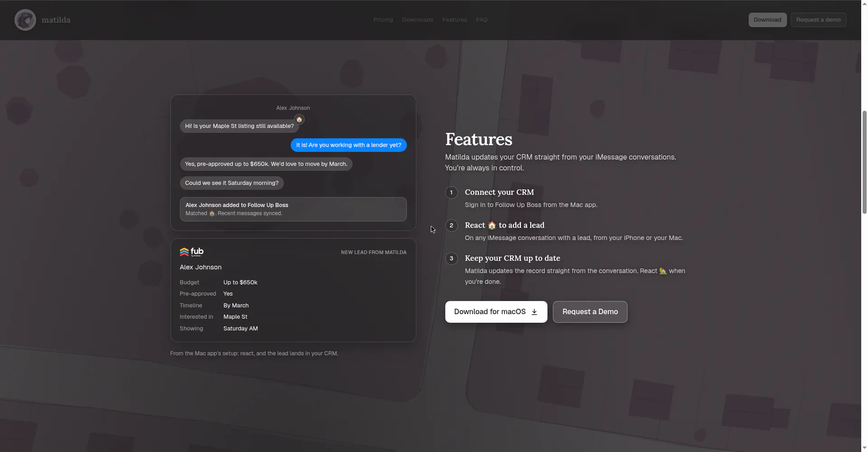Click the message 'Hi! Is your Maple St listing still available?'

tap(239, 126)
